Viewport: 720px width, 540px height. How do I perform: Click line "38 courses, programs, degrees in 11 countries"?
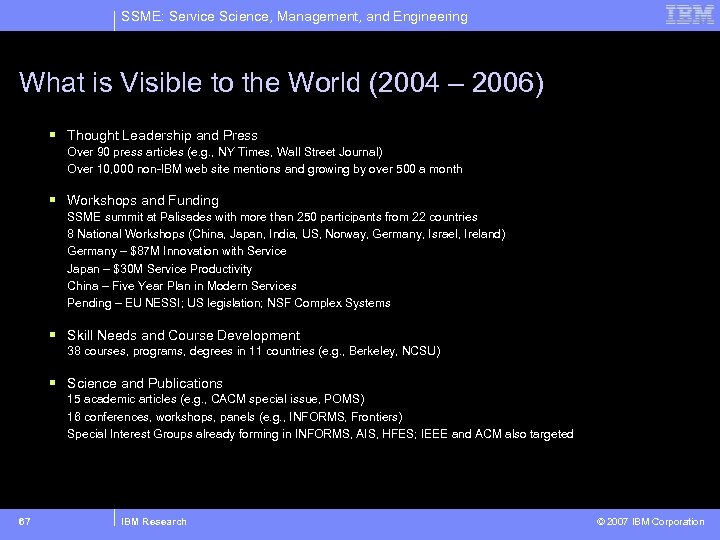[253, 351]
